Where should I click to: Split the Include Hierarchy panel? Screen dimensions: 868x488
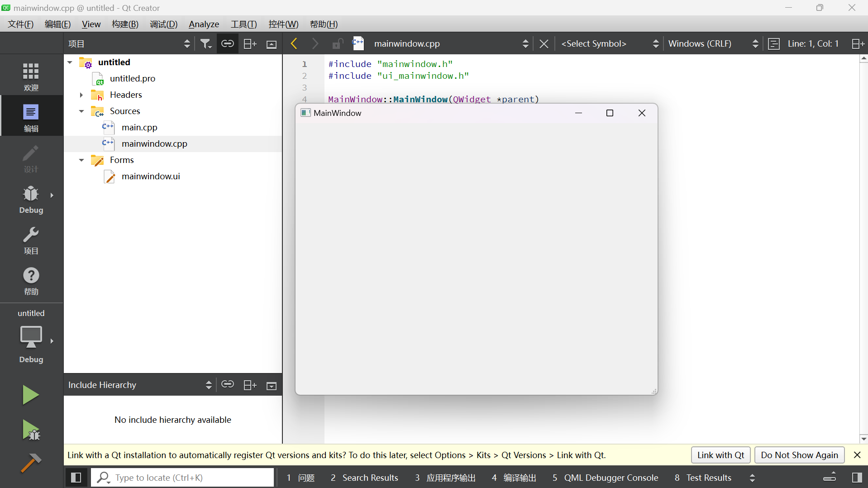click(x=250, y=385)
